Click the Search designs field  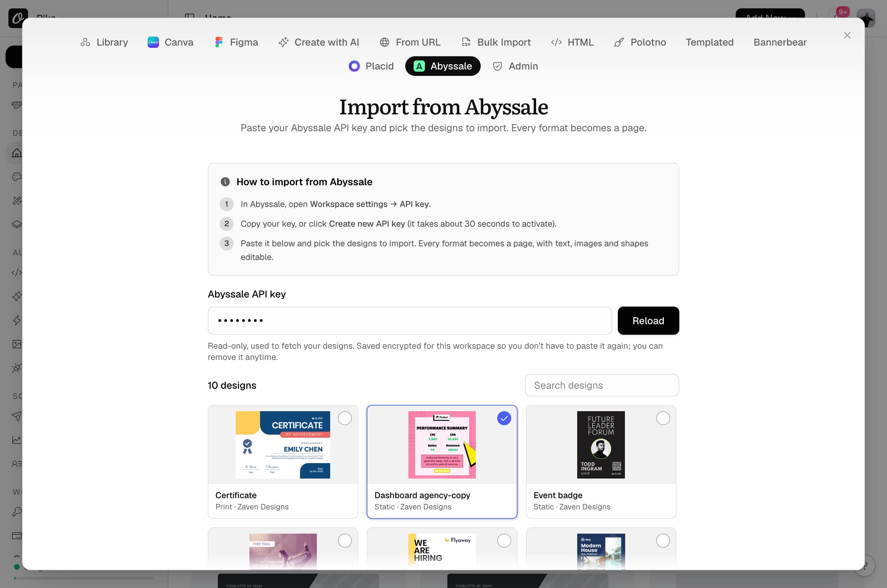click(x=602, y=385)
